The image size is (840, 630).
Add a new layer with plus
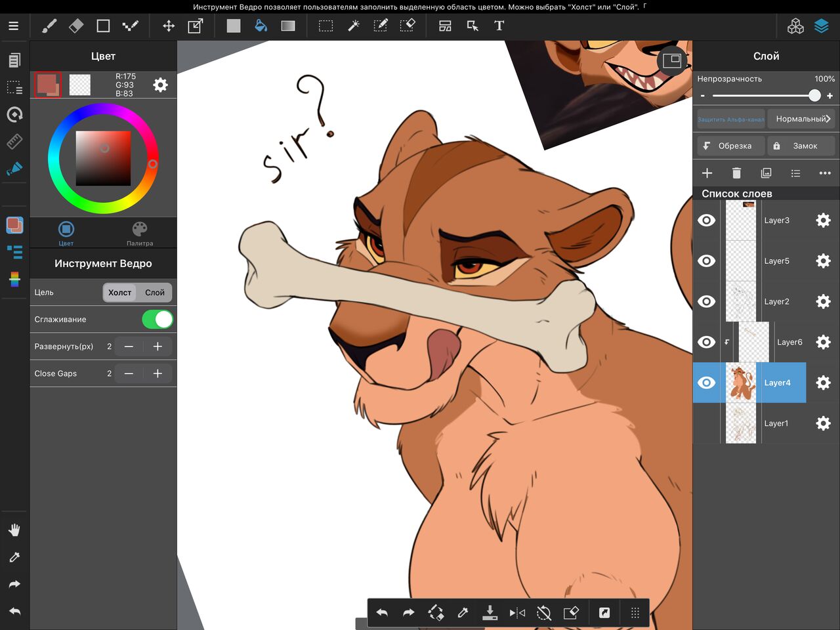click(x=707, y=173)
